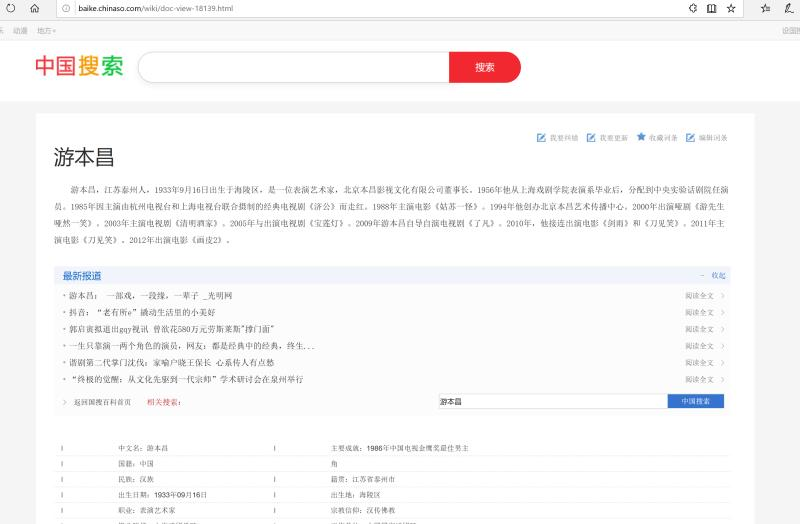Screen dimensions: 800x524
Task: Click the 出生地：海陵区 info entry
Action: coord(355,495)
